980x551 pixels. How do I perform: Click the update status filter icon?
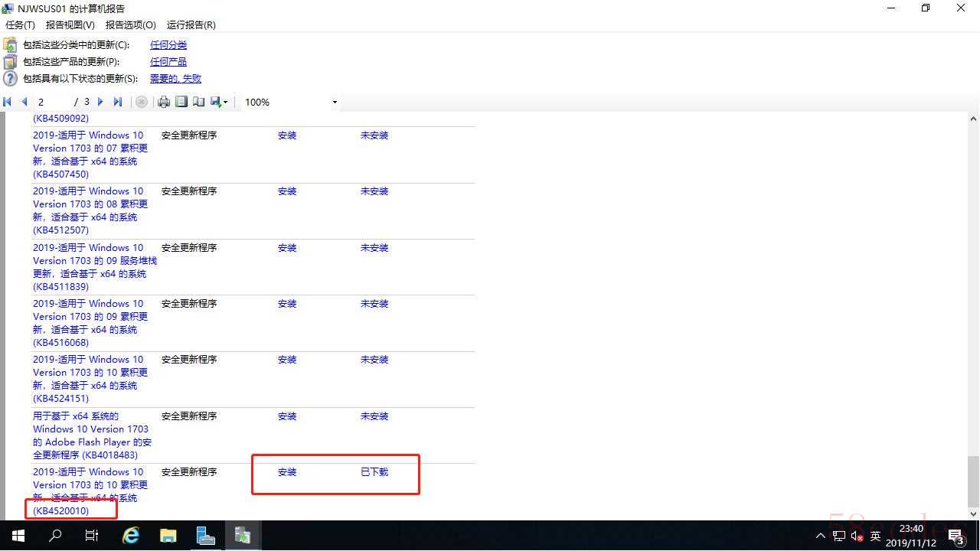point(10,79)
